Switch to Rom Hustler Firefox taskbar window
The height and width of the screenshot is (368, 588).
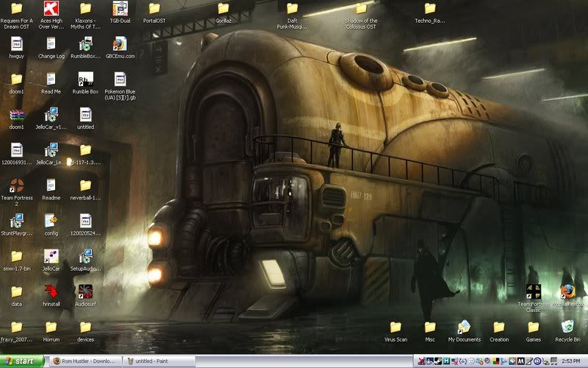pyautogui.click(x=84, y=361)
